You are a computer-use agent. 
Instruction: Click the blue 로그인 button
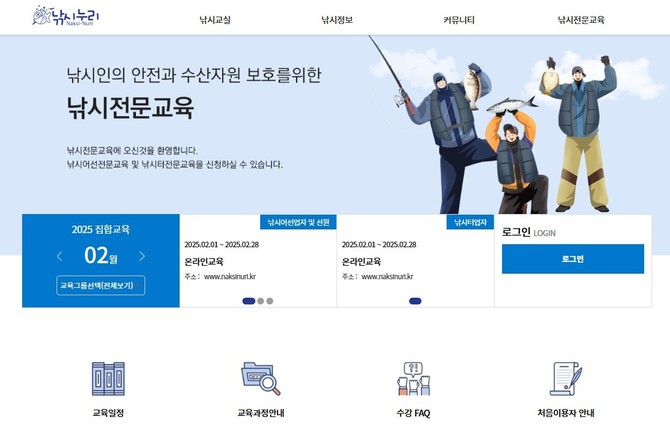(573, 259)
